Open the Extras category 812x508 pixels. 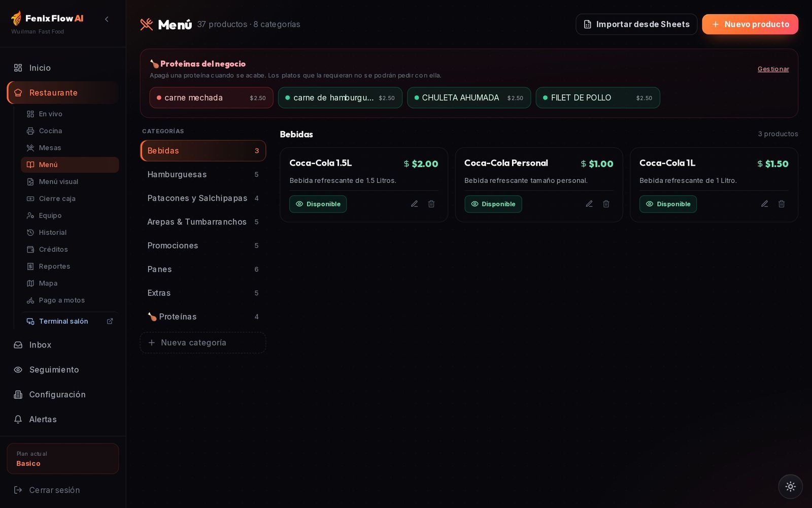[x=203, y=293]
